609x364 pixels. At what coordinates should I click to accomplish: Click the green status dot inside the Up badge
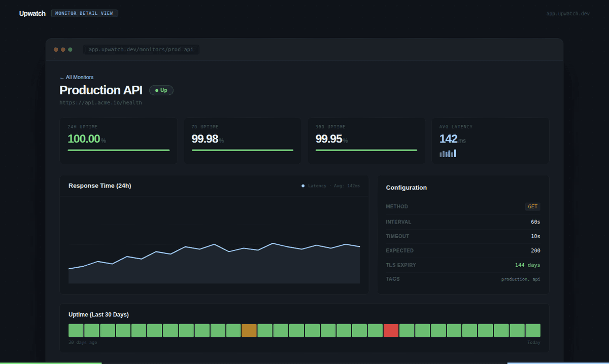coord(156,90)
